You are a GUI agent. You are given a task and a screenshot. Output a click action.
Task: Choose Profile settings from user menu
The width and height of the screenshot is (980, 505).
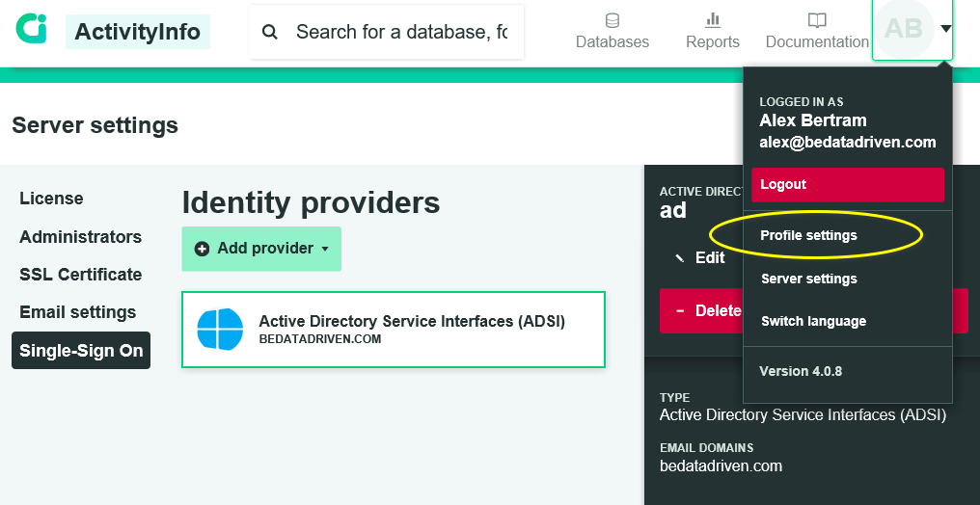click(808, 235)
